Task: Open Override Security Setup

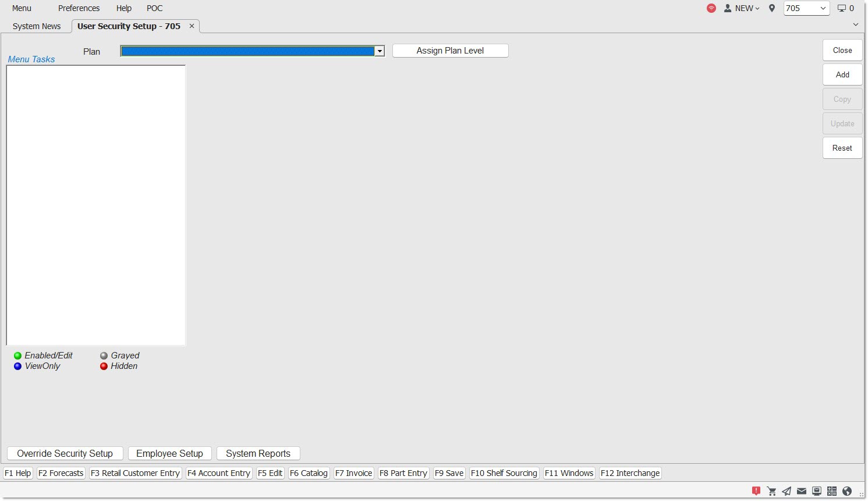Action: [x=65, y=453]
